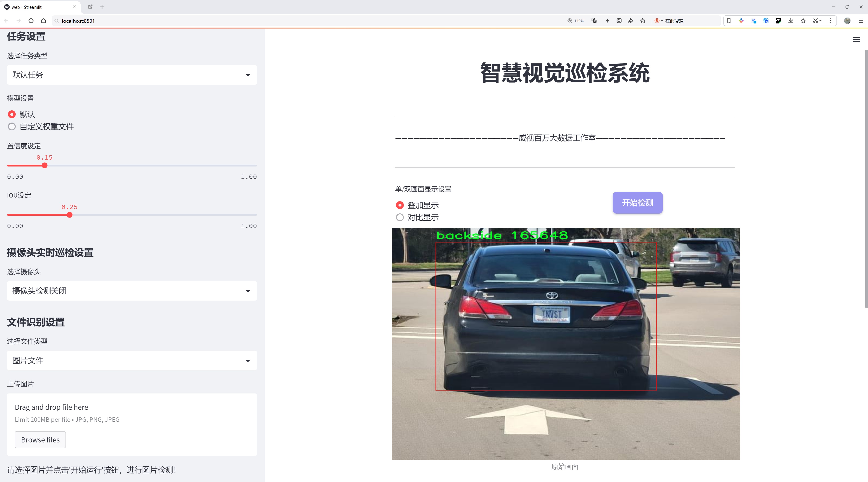The height and width of the screenshot is (482, 868).
Task: Click the tab manager icon next to tab
Action: pos(90,7)
